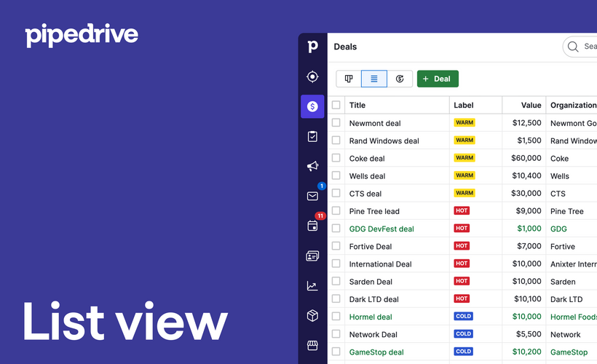
Task: Open Contacts card icon in sidebar
Action: (x=312, y=256)
